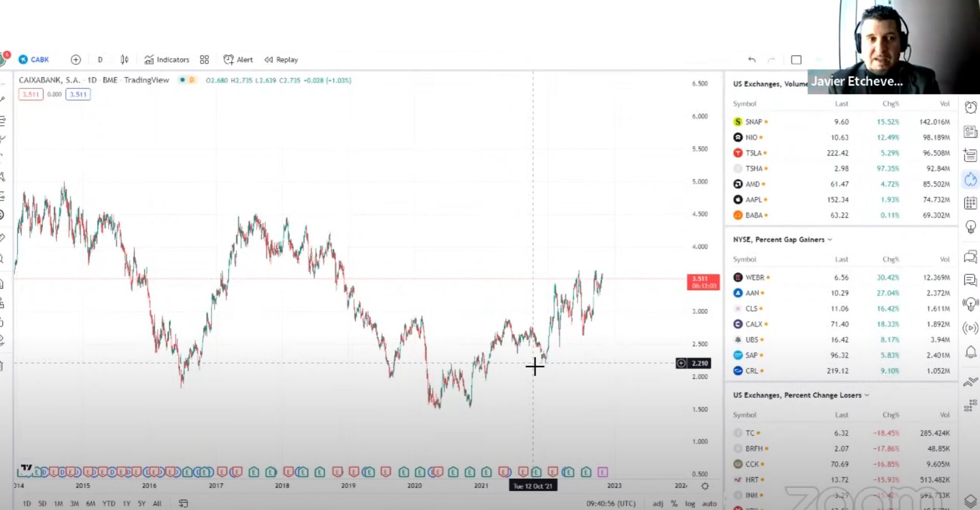The image size is (980, 510).
Task: Select the CRL row in gap gainers
Action: coord(841,371)
